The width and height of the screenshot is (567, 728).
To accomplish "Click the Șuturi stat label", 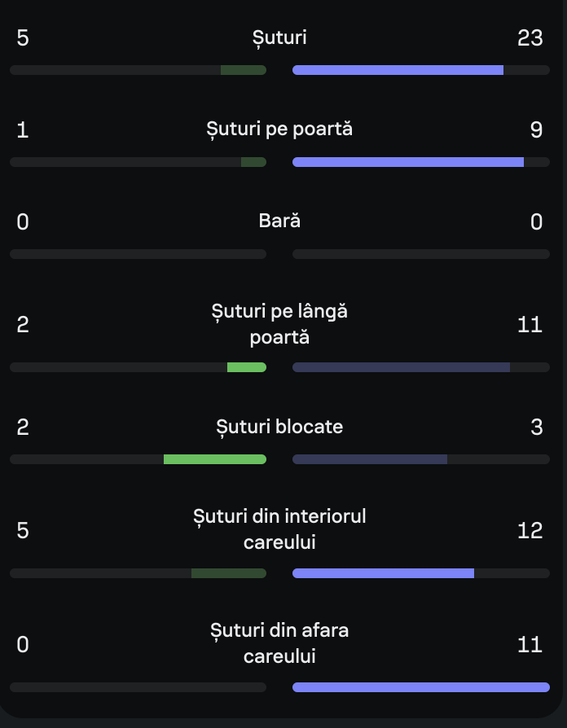I will tap(279, 37).
